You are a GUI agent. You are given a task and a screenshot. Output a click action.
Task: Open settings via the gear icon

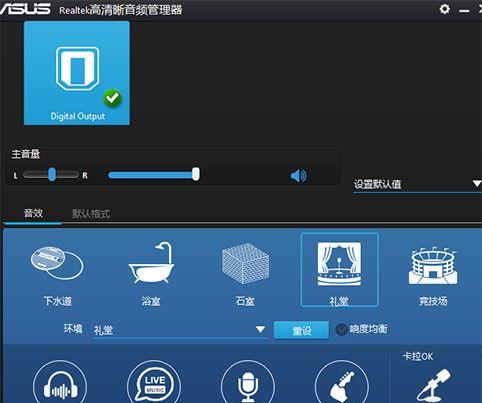444,9
